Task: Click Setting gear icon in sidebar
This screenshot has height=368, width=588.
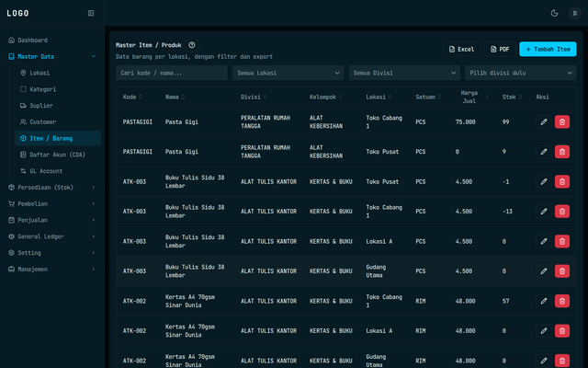Action: (11, 253)
